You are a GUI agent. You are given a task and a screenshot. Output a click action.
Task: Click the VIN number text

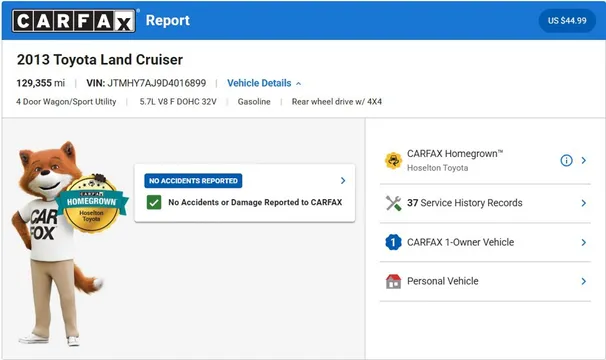click(157, 83)
